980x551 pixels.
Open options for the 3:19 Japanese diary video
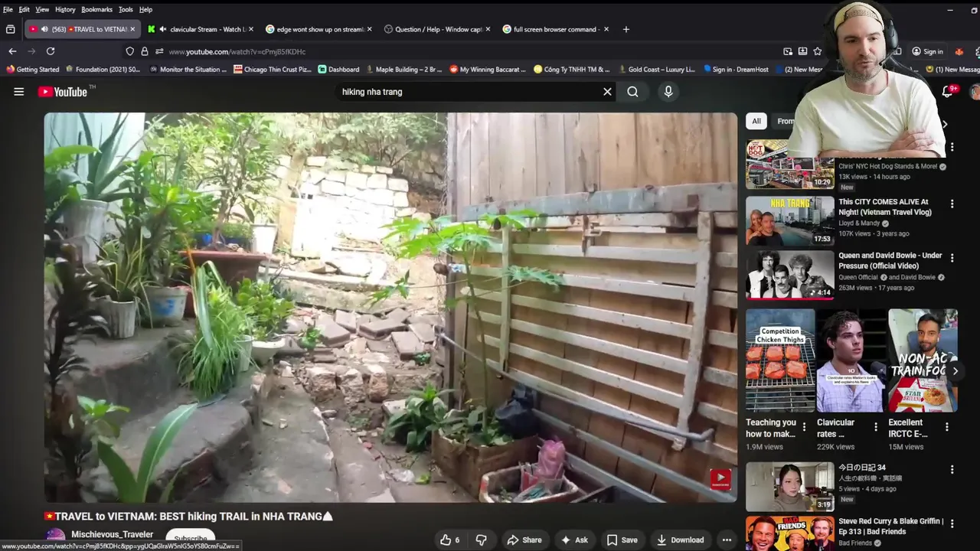pos(952,470)
